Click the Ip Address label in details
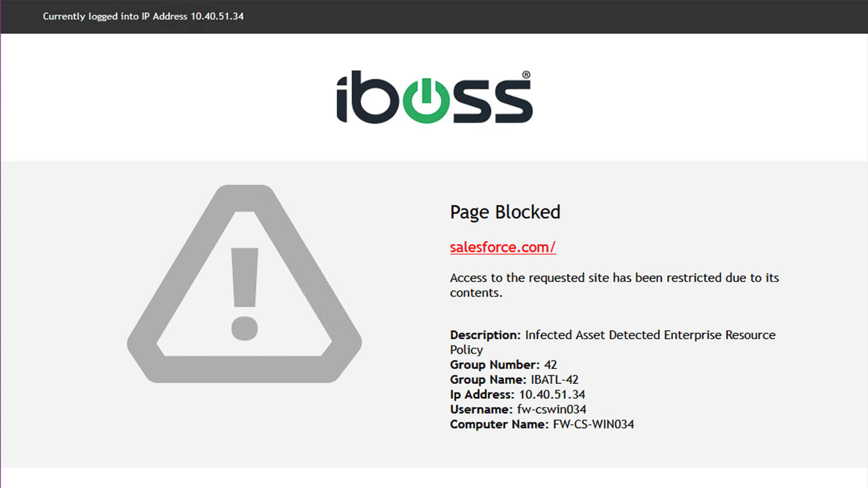 (x=482, y=394)
